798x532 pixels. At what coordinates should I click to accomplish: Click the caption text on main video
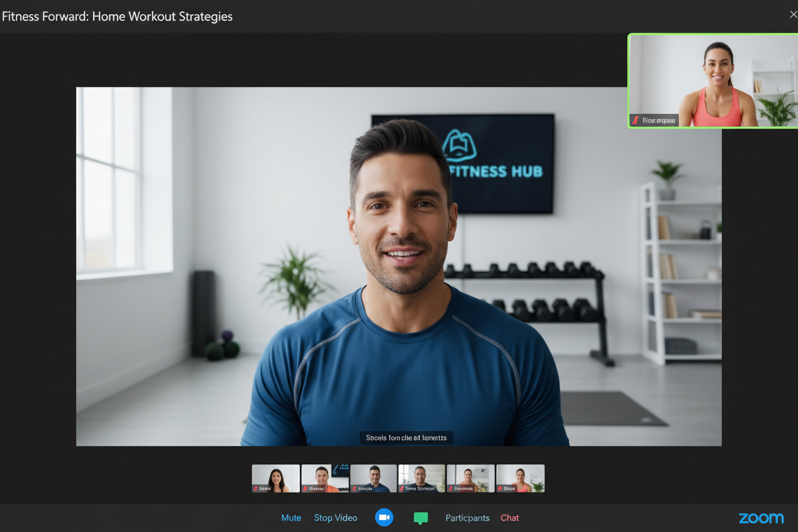406,438
